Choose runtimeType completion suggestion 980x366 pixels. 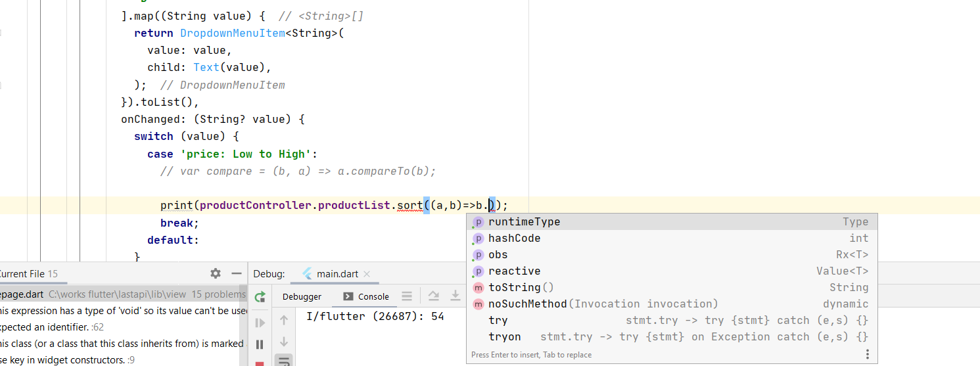click(670, 222)
